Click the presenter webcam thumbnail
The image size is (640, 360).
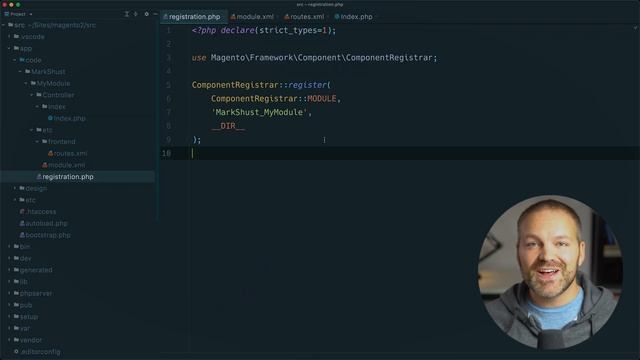550,272
